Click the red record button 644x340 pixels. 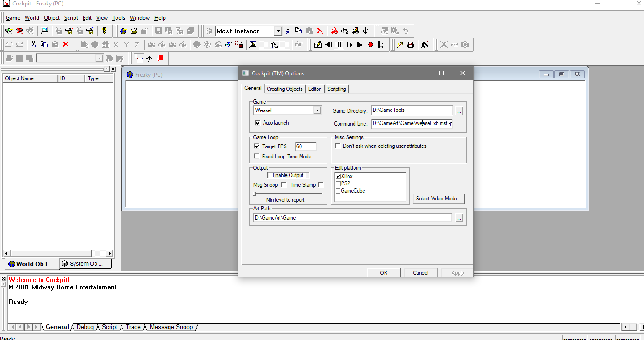pos(370,45)
